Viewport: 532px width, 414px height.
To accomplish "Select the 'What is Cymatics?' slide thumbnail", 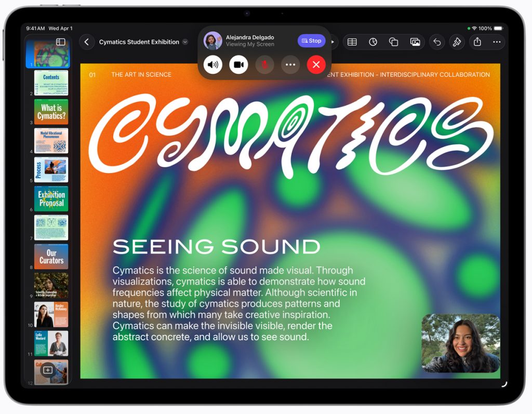I will 51,112.
